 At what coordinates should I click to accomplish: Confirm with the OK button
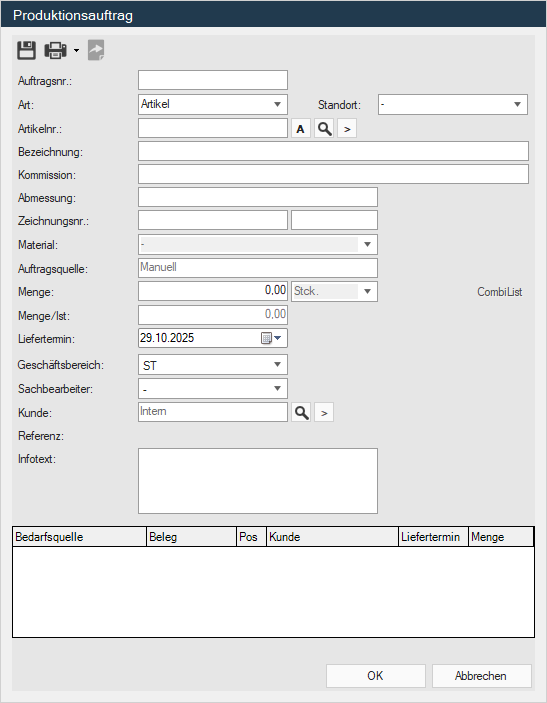[x=376, y=676]
